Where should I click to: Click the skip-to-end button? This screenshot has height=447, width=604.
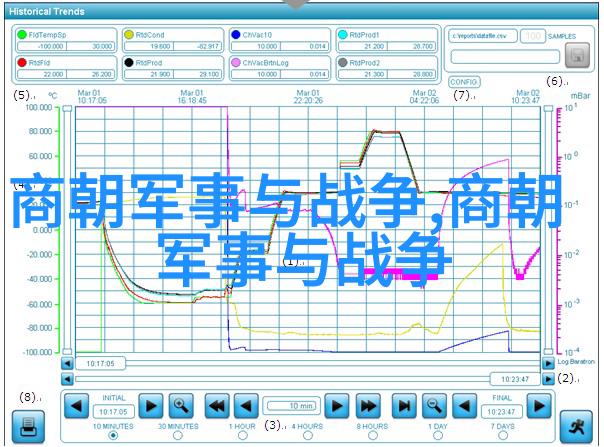click(x=404, y=406)
